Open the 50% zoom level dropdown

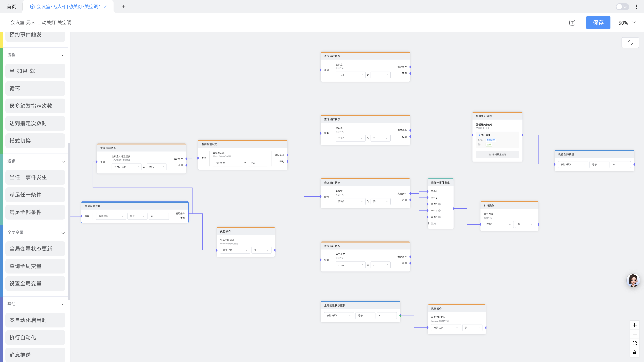point(627,23)
